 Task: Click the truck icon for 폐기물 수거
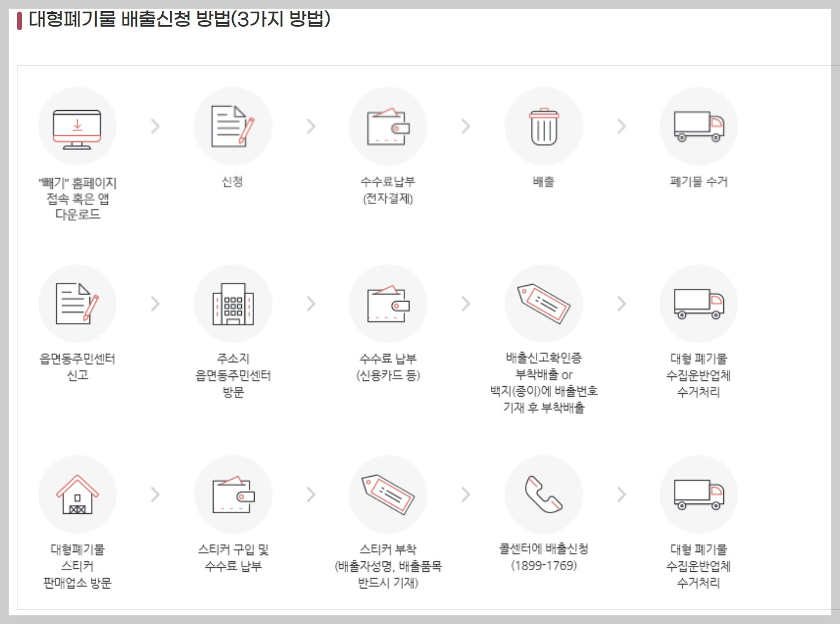click(698, 126)
